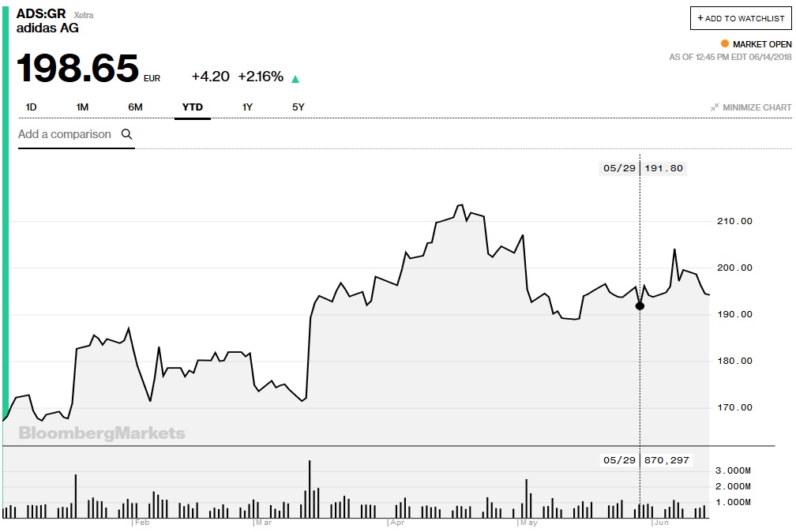Open the 5Y chart range
Viewport: 796px width, 532px height.
[298, 107]
